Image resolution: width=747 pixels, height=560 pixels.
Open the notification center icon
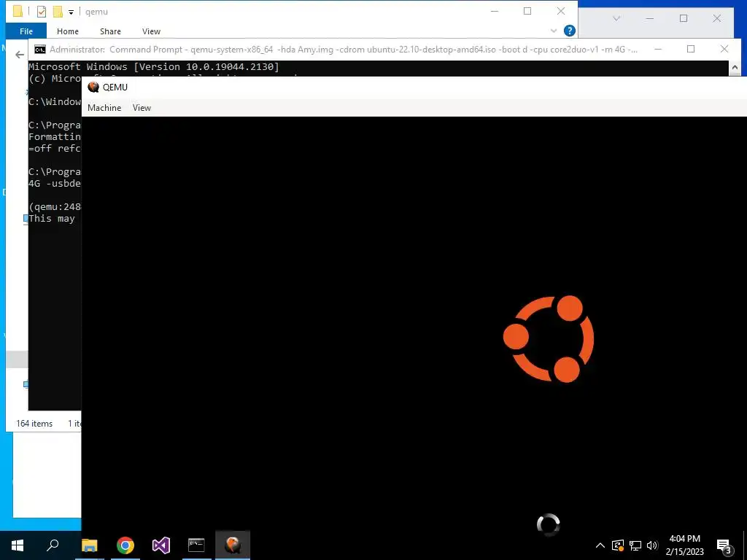(724, 545)
